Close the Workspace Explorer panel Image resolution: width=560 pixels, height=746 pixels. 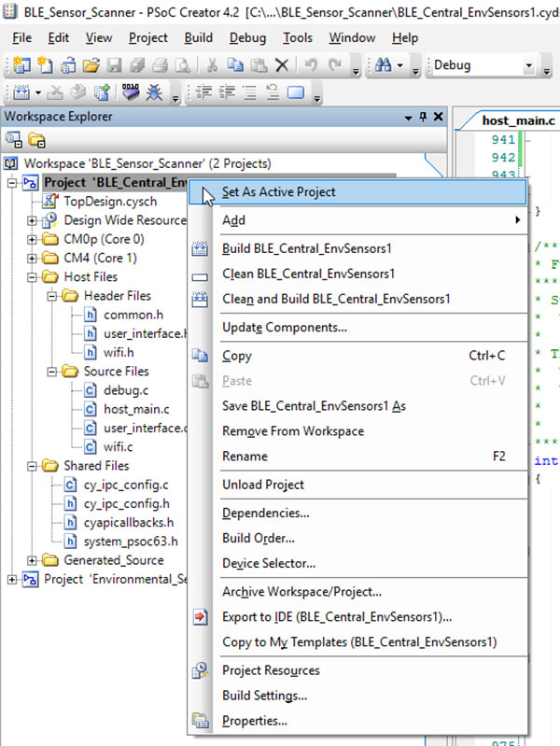(x=438, y=117)
